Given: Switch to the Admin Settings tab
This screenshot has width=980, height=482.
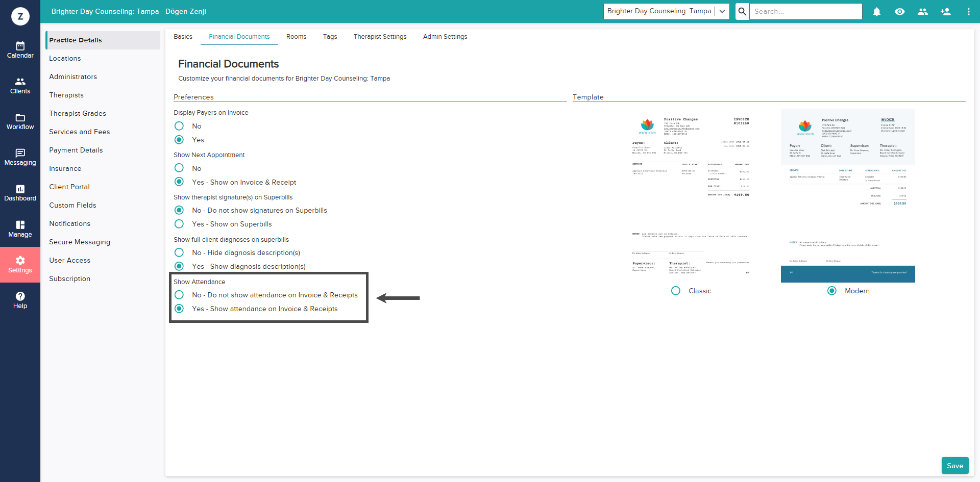Looking at the screenshot, I should click(445, 37).
